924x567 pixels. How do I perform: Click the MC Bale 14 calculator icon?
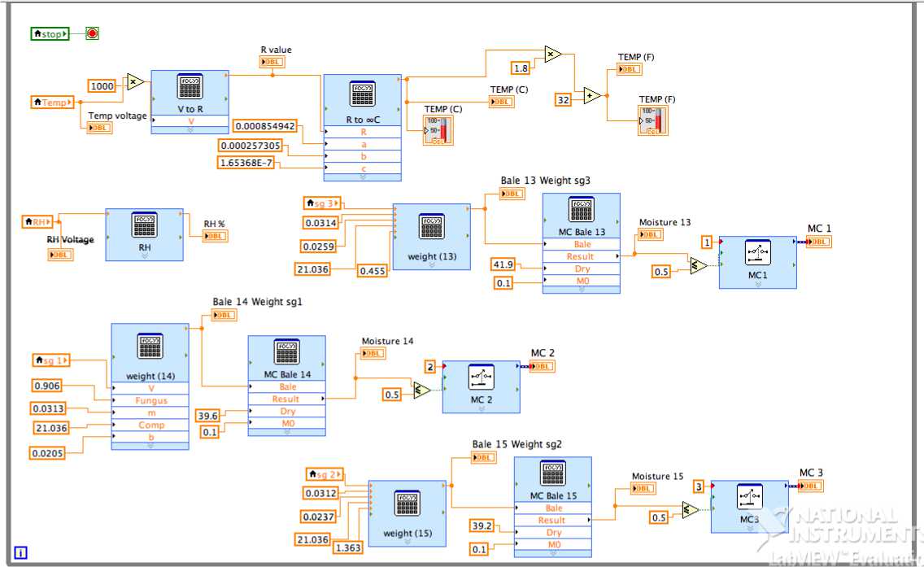point(287,353)
